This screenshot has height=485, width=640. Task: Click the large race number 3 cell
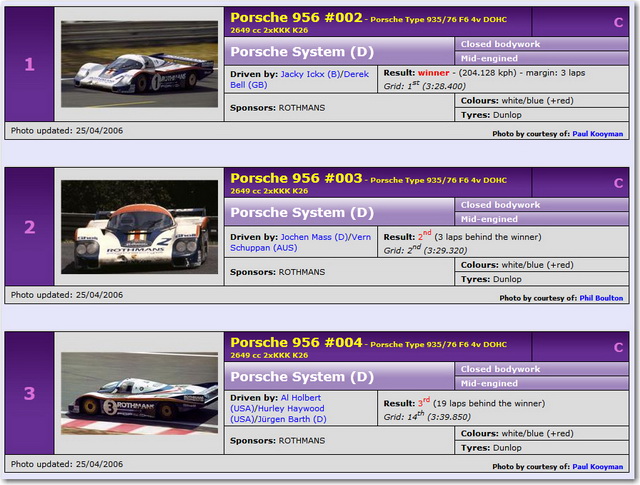(29, 394)
